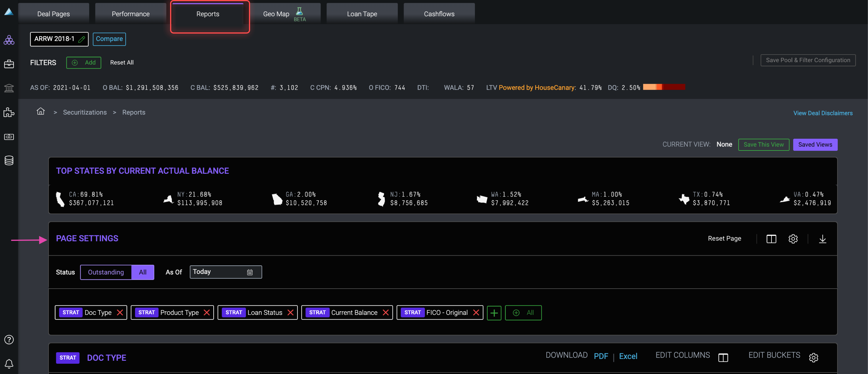
Task: Switch to the Loan Tape tab
Action: [362, 14]
